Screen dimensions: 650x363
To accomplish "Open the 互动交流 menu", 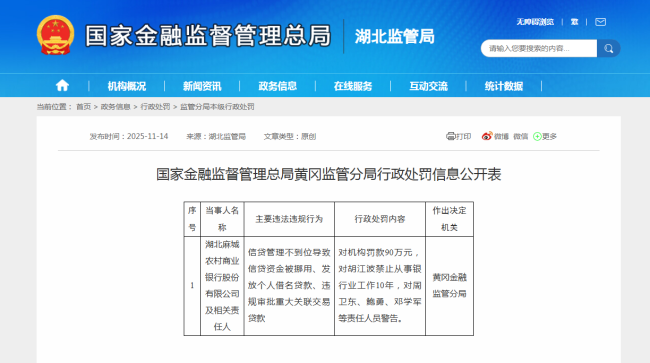I will [429, 86].
